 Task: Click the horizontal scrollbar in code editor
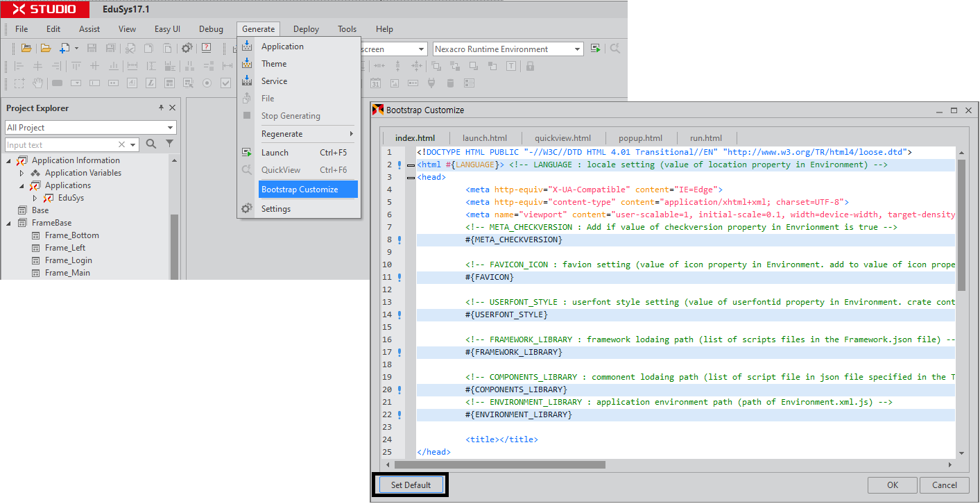(x=499, y=464)
